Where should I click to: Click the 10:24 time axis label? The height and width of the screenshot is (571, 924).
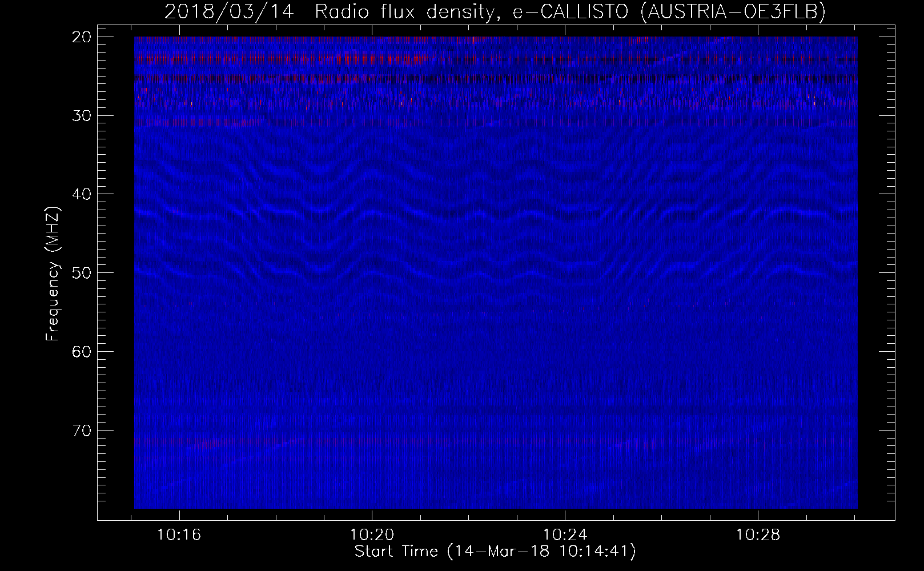pyautogui.click(x=565, y=535)
